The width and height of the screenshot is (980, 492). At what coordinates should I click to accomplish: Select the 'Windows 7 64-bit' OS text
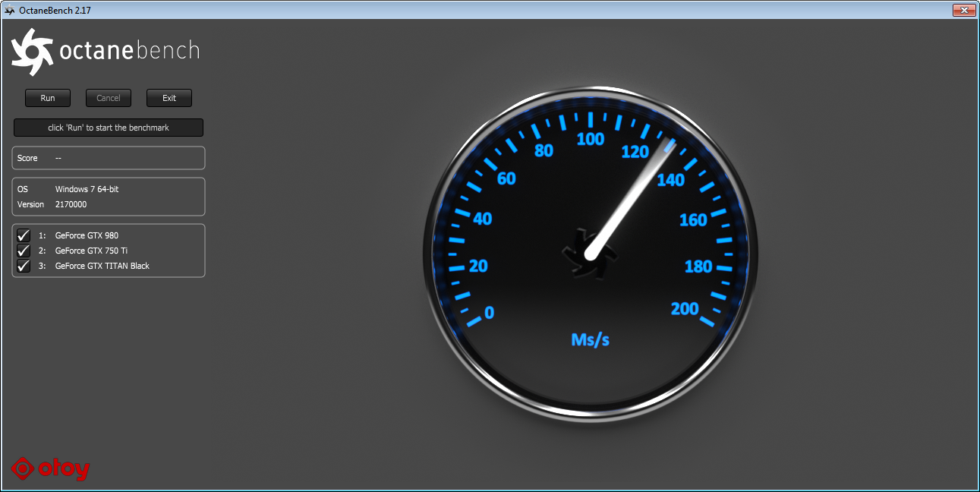87,189
